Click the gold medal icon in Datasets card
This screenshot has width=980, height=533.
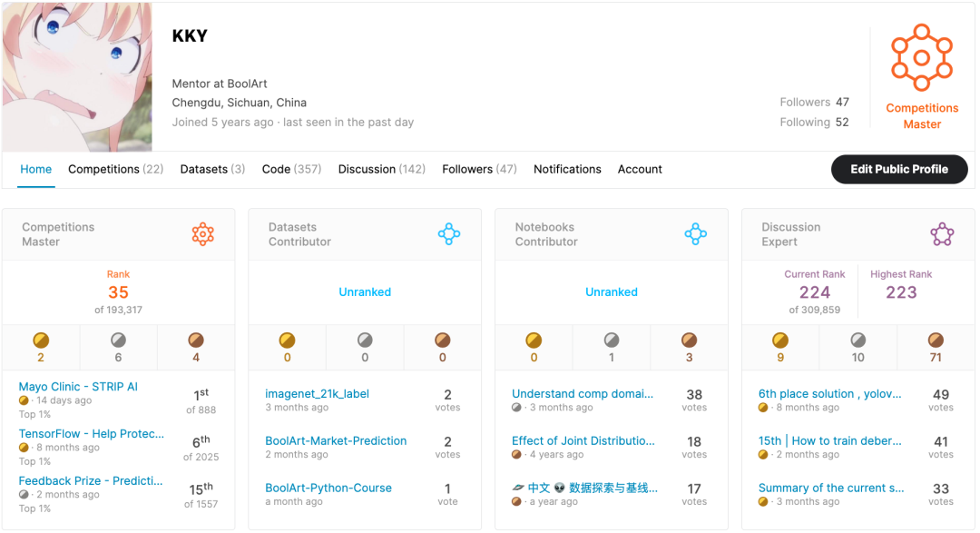pos(287,340)
